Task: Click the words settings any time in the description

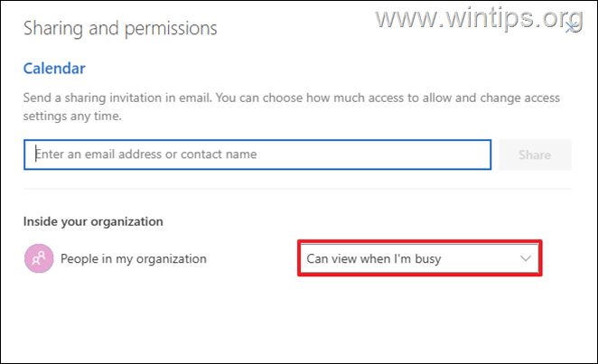Action: 72,116
